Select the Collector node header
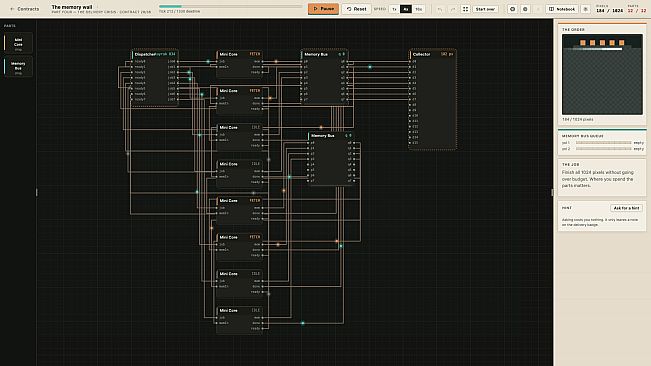The height and width of the screenshot is (366, 651). [x=433, y=54]
